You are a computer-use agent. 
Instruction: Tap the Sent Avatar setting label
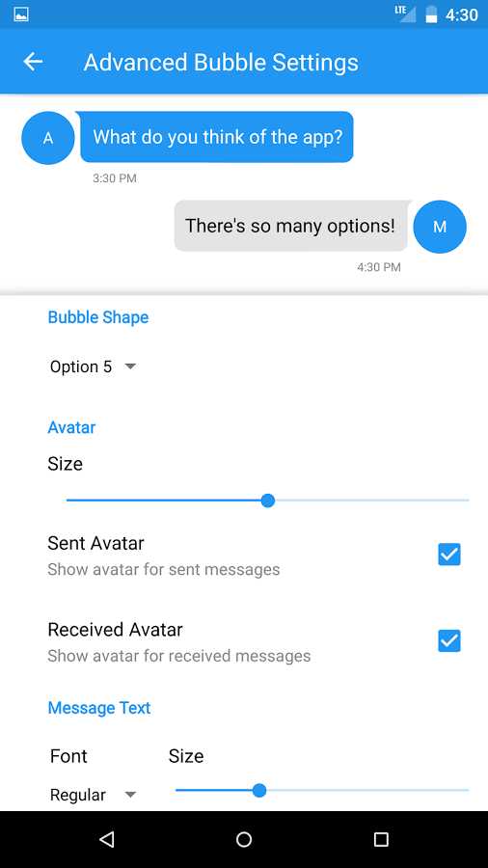[x=95, y=543]
